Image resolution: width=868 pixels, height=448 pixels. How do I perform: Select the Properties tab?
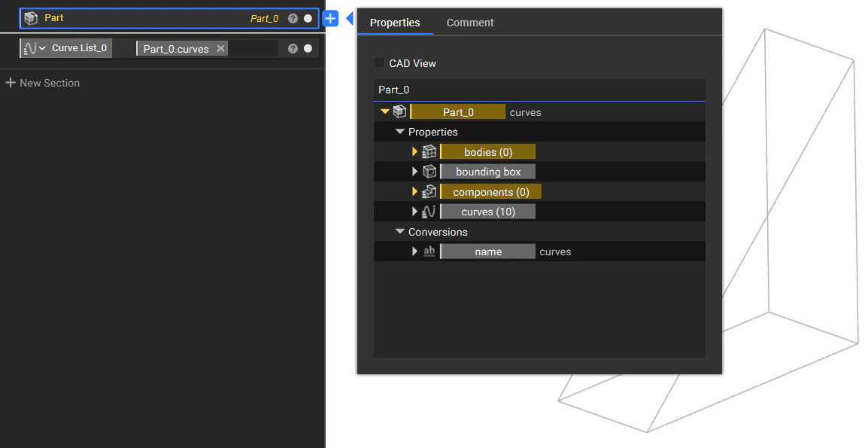tap(395, 23)
